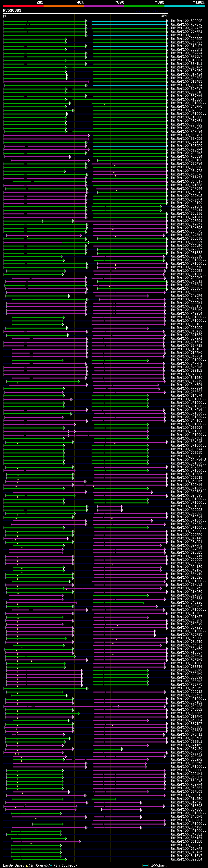Select label UniRef100_A6RRV4
Screen dimensions: 208x868
point(187,53)
